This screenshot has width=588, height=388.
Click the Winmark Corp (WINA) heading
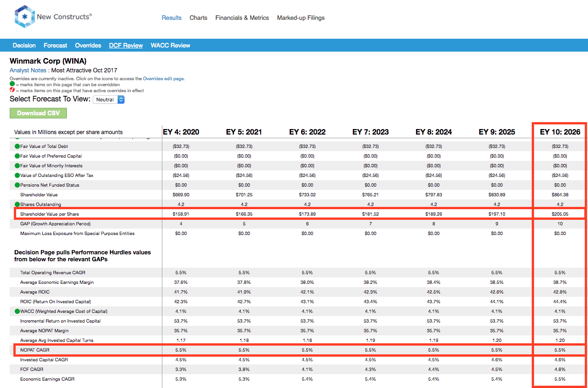coord(48,61)
